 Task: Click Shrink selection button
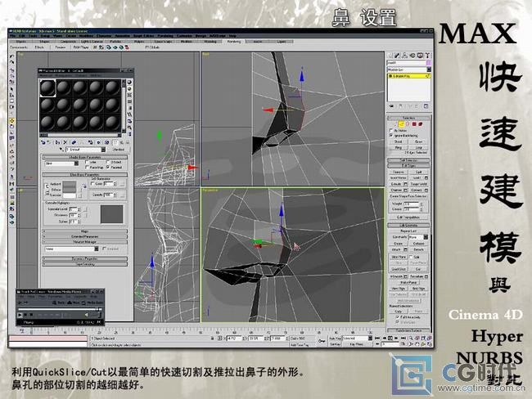tap(399, 141)
